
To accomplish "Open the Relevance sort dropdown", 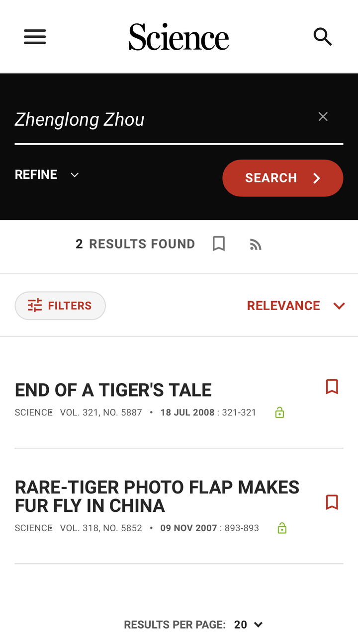I will (296, 306).
